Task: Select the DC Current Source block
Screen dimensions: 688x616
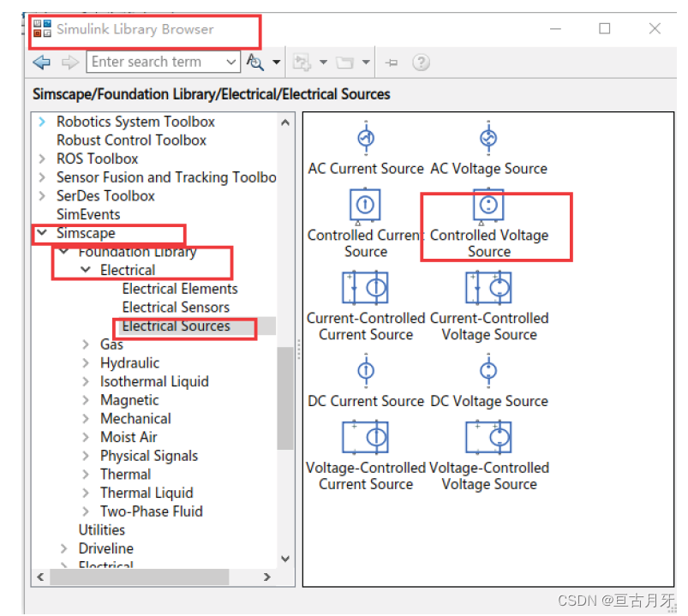Action: click(366, 381)
